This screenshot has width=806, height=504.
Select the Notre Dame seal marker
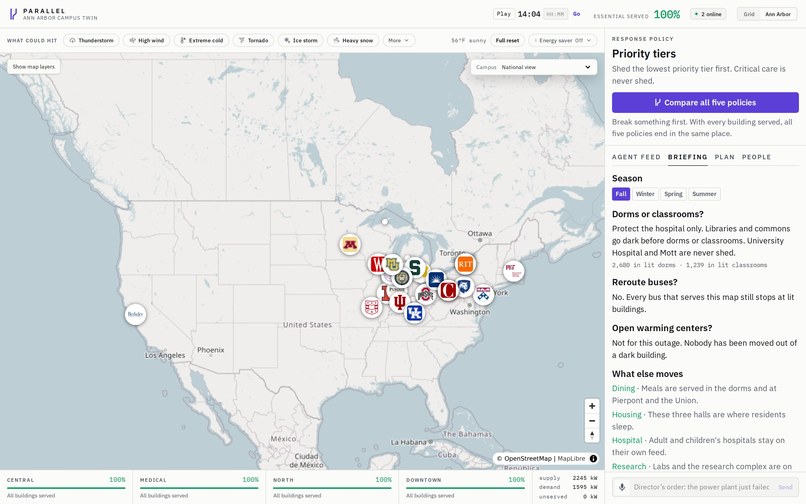coord(402,278)
